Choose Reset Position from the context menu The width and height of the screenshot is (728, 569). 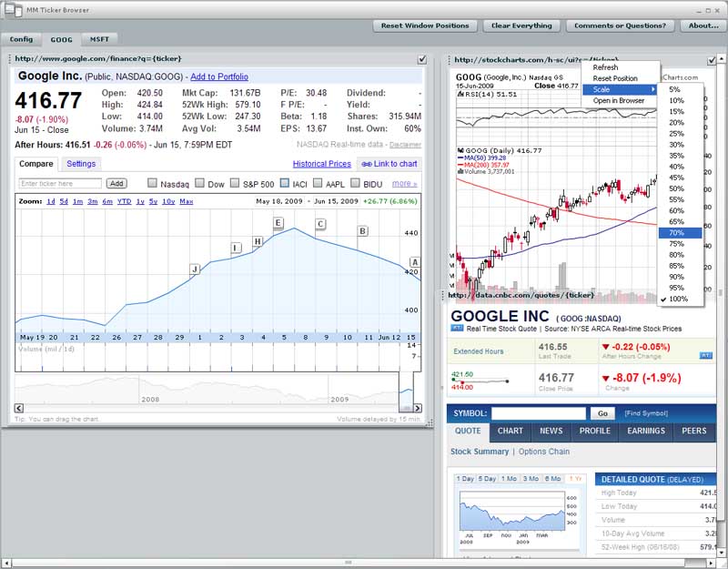[620, 78]
